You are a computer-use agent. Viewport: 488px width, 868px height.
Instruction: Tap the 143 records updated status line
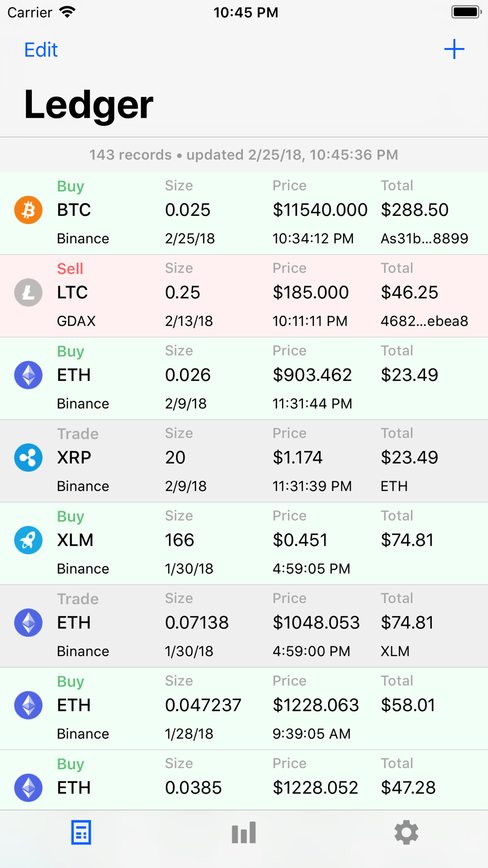(244, 155)
